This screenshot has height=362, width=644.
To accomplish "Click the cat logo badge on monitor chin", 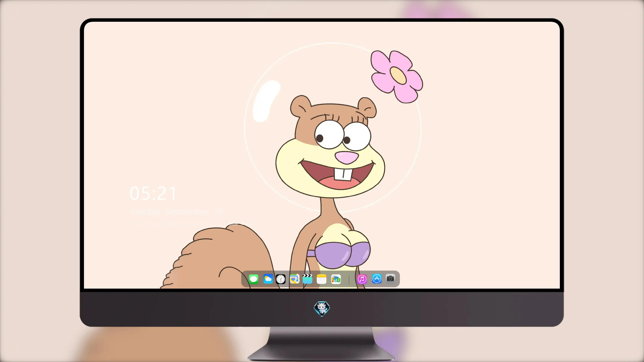I will click(322, 309).
